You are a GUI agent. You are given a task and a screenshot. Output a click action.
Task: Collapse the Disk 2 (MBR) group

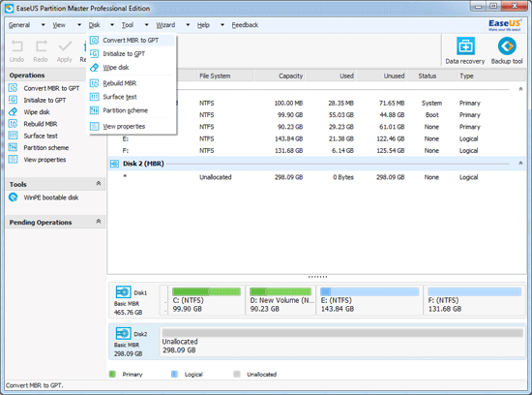pyautogui.click(x=520, y=164)
